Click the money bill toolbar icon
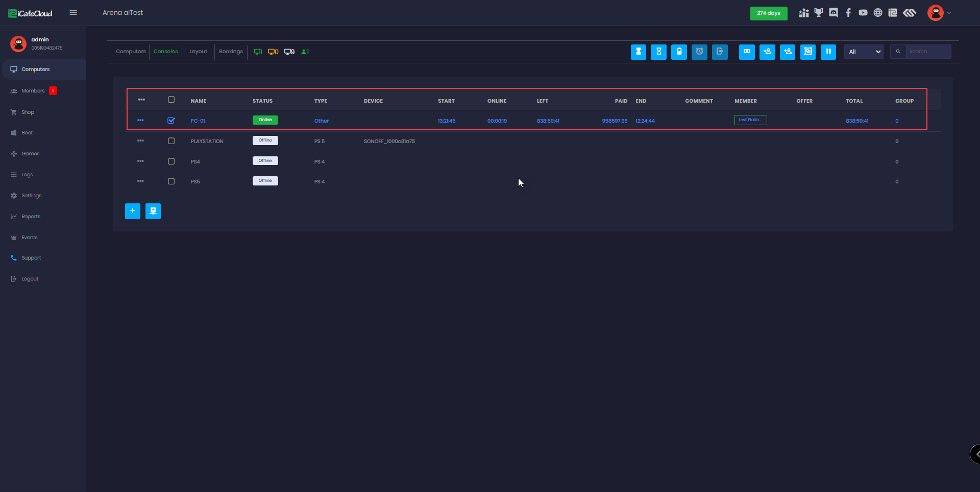Image resolution: width=980 pixels, height=492 pixels. [x=747, y=52]
